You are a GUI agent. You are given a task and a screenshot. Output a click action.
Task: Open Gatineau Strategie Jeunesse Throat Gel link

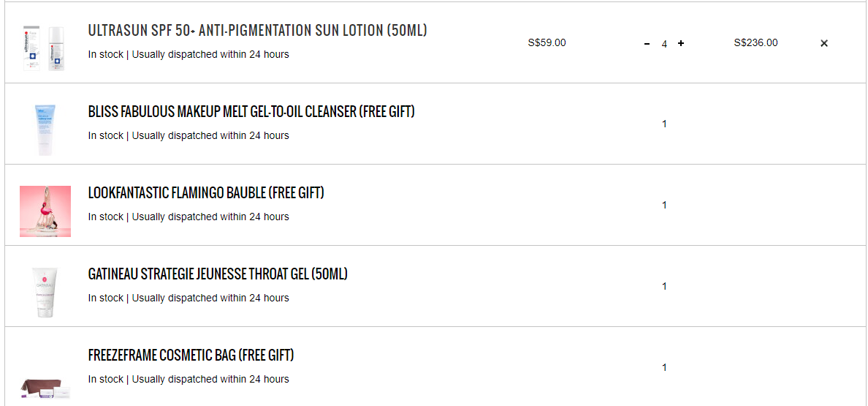pos(218,274)
